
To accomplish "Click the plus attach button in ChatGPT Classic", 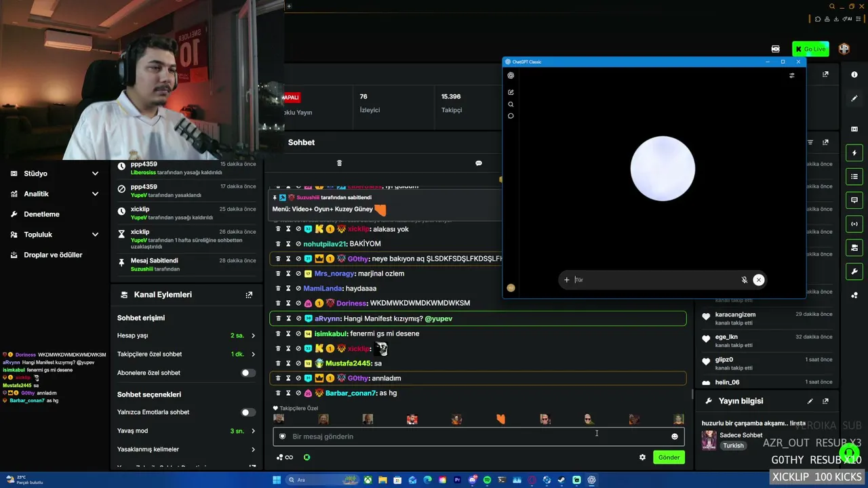I will pos(567,280).
